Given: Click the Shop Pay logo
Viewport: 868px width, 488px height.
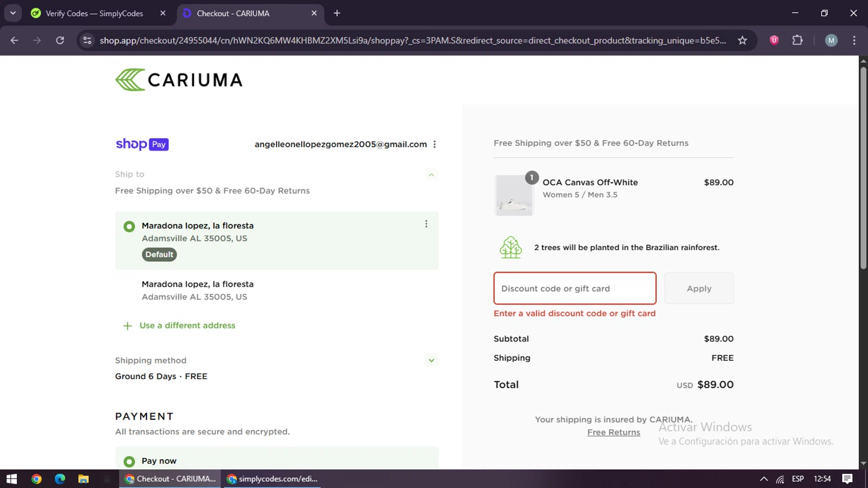Looking at the screenshot, I should [x=142, y=144].
